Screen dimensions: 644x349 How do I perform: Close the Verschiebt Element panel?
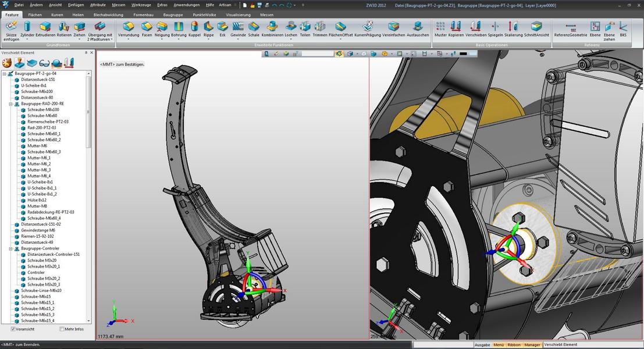coord(91,52)
